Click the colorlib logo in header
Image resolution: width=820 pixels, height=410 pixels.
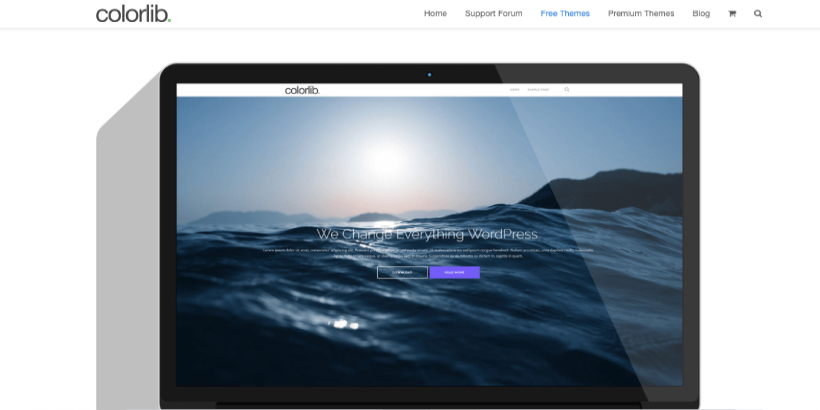[133, 14]
